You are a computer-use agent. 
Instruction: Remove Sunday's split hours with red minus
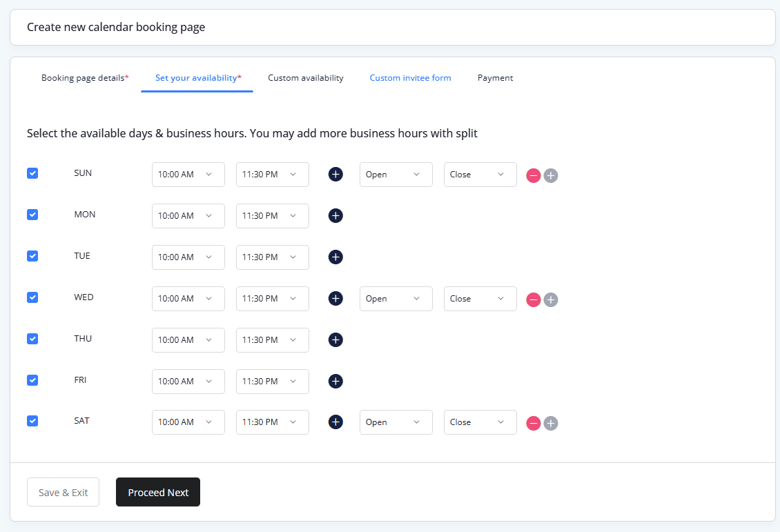(534, 175)
